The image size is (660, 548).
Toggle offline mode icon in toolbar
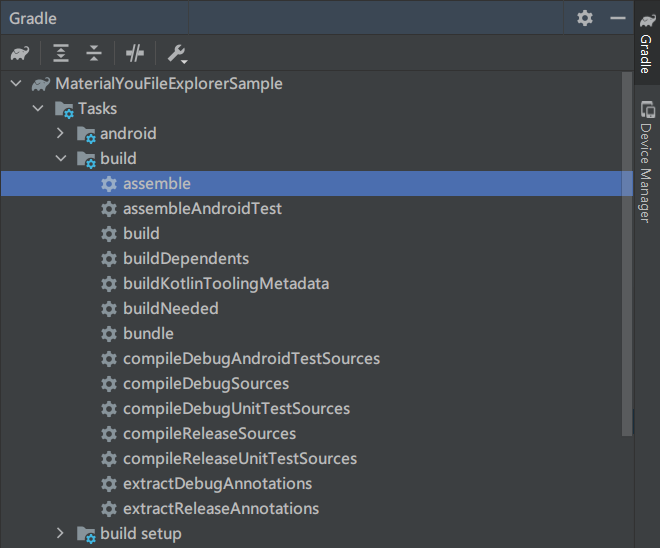coord(135,54)
